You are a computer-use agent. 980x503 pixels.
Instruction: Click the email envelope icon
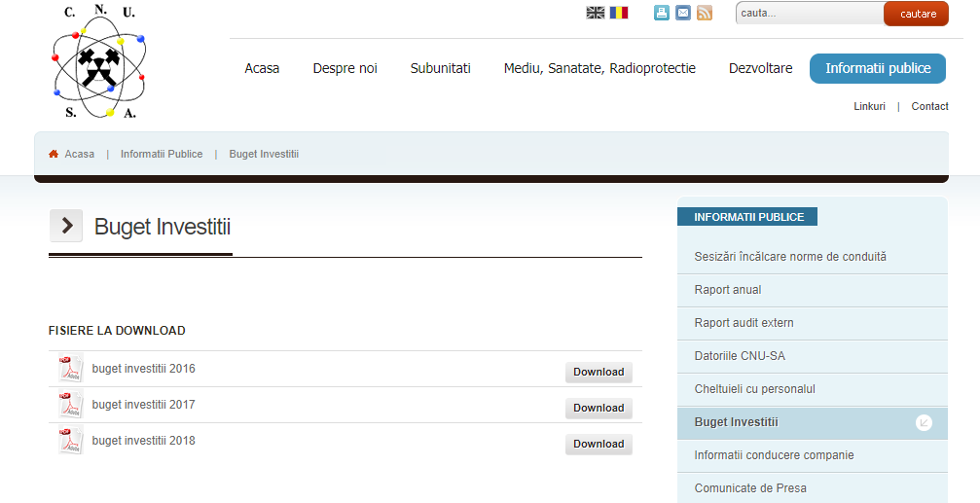(x=683, y=13)
